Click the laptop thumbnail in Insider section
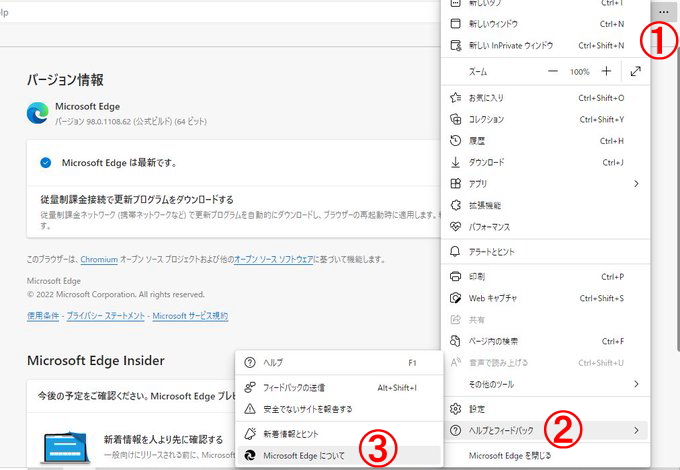 [x=65, y=447]
